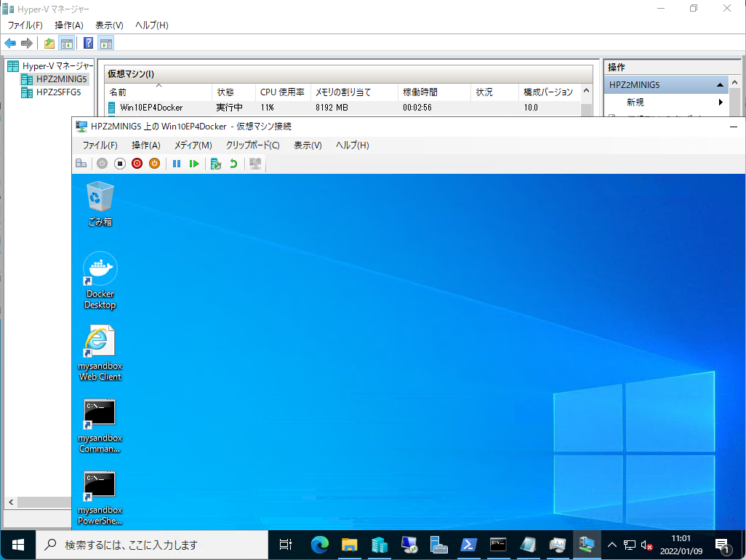This screenshot has width=746, height=560.
Task: Click the Ctrl+Alt+Del toolbar icon
Action: [81, 164]
